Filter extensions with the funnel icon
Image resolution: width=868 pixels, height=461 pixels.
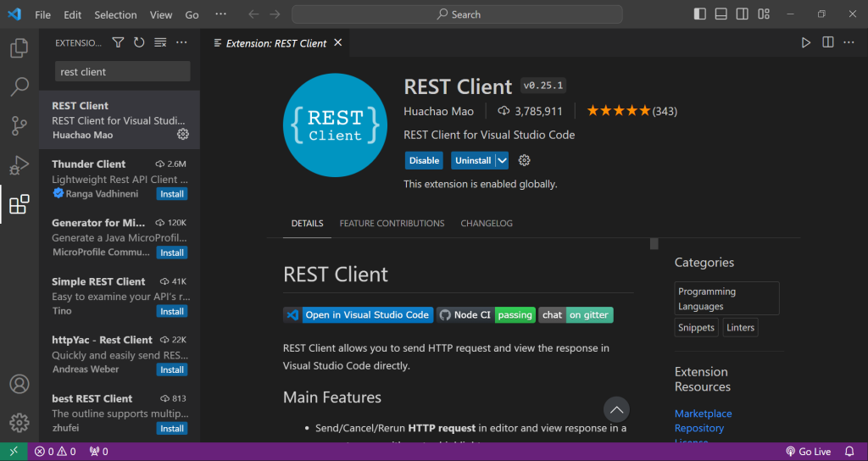pos(118,42)
